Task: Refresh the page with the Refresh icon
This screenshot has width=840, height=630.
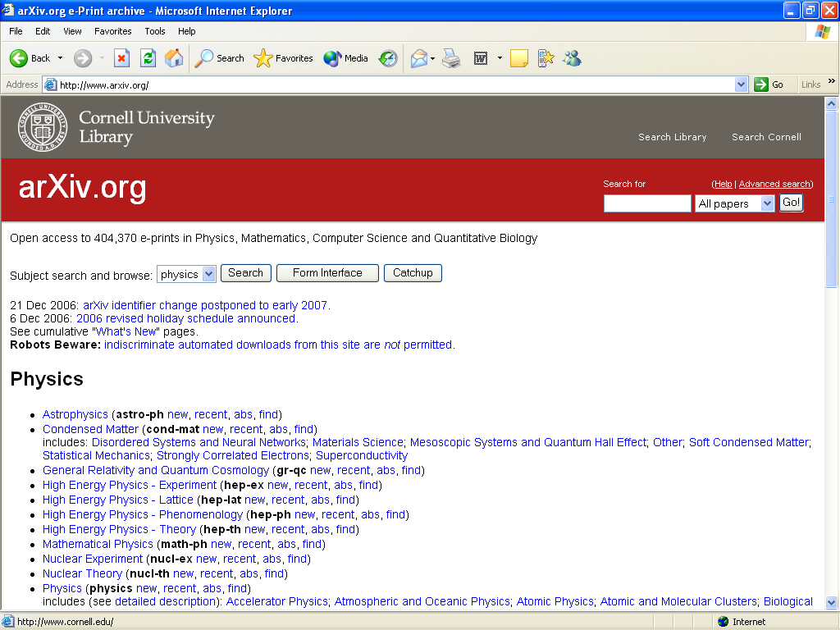Action: tap(148, 58)
